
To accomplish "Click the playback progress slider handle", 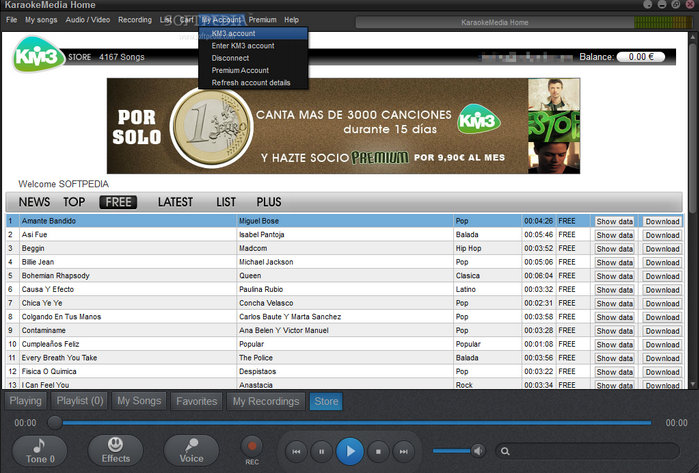I will coord(55,423).
